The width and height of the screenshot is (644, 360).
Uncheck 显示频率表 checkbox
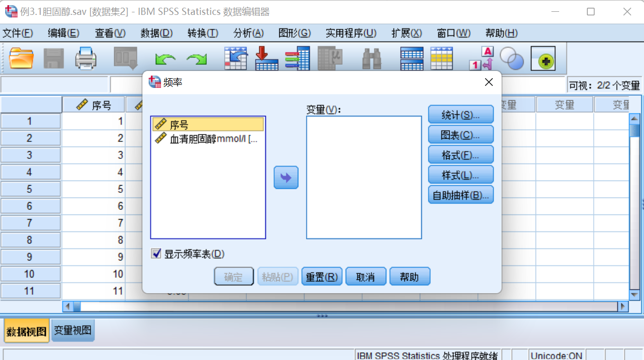(x=156, y=254)
